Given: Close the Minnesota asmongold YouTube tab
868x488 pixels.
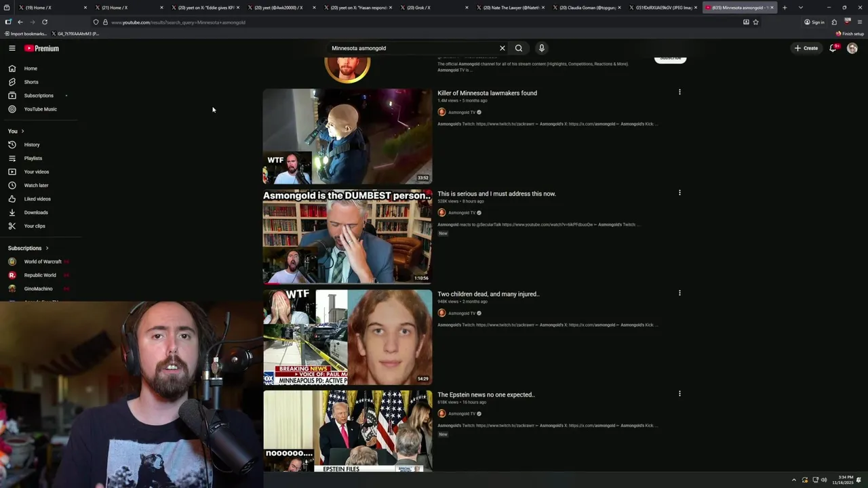Looking at the screenshot, I should [x=772, y=7].
